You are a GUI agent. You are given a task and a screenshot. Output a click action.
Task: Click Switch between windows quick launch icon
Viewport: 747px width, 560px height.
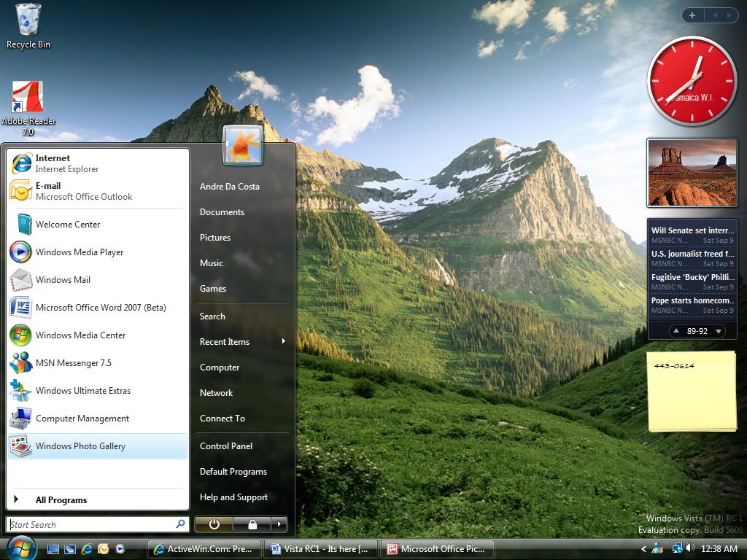70,549
